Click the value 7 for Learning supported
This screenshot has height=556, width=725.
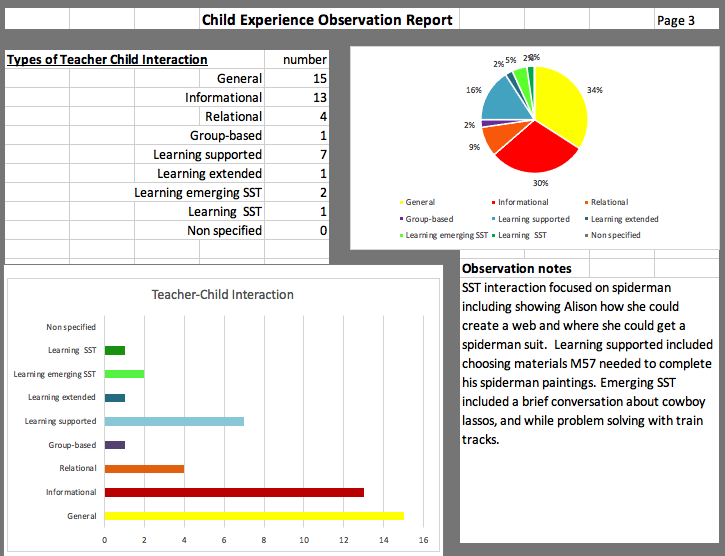[323, 154]
